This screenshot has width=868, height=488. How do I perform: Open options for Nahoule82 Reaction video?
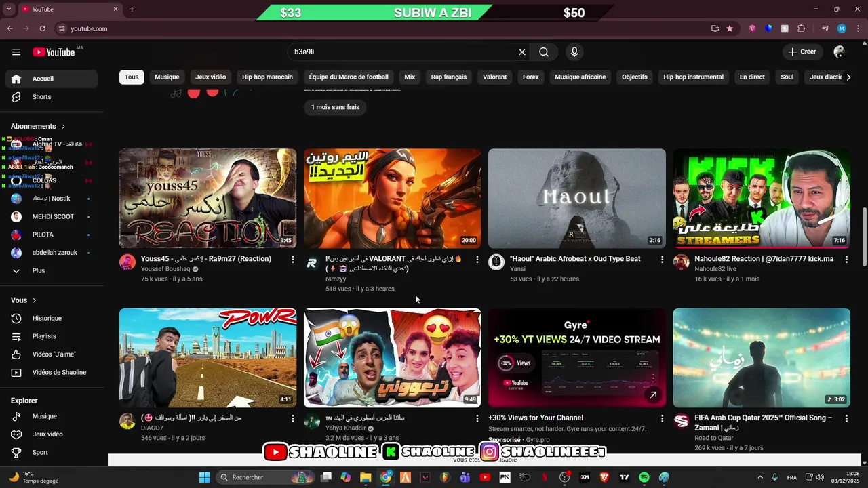point(846,260)
